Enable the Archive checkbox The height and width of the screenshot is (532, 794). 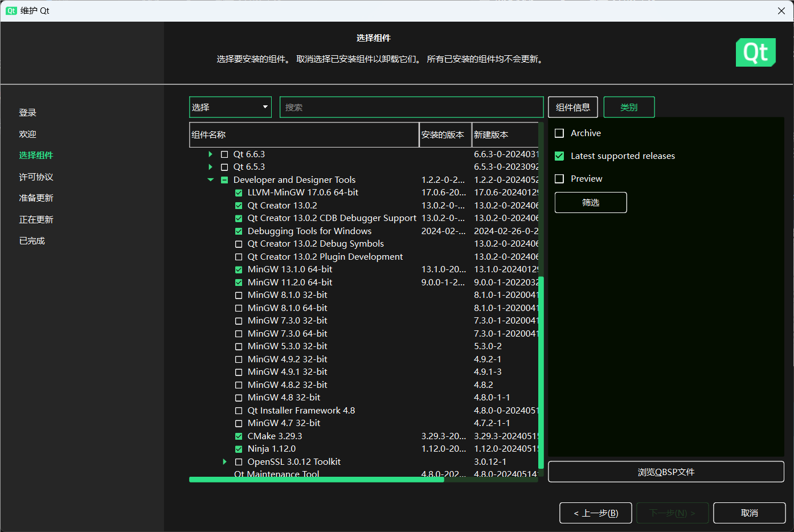[559, 133]
